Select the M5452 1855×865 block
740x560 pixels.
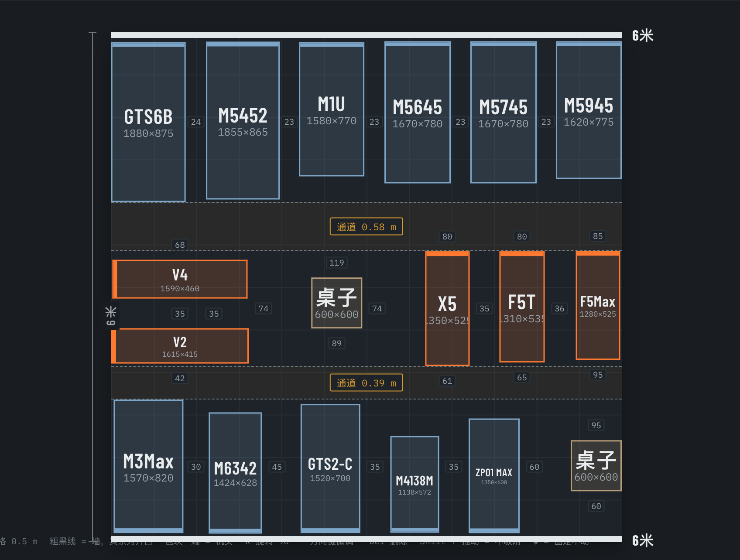243,120
